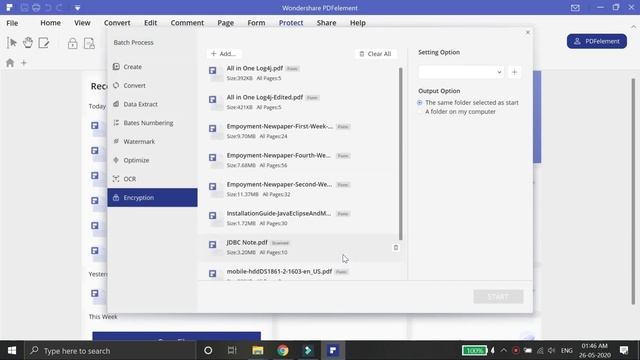Select JDBC Note.pdf file row
Image resolution: width=640 pixels, height=360 pixels.
[300, 247]
